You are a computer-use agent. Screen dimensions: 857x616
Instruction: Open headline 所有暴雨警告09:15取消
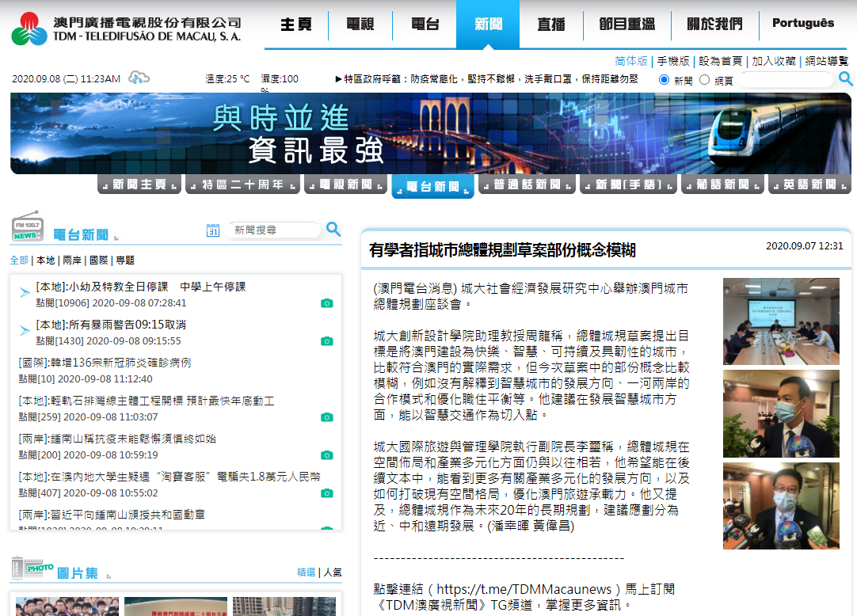click(x=111, y=325)
